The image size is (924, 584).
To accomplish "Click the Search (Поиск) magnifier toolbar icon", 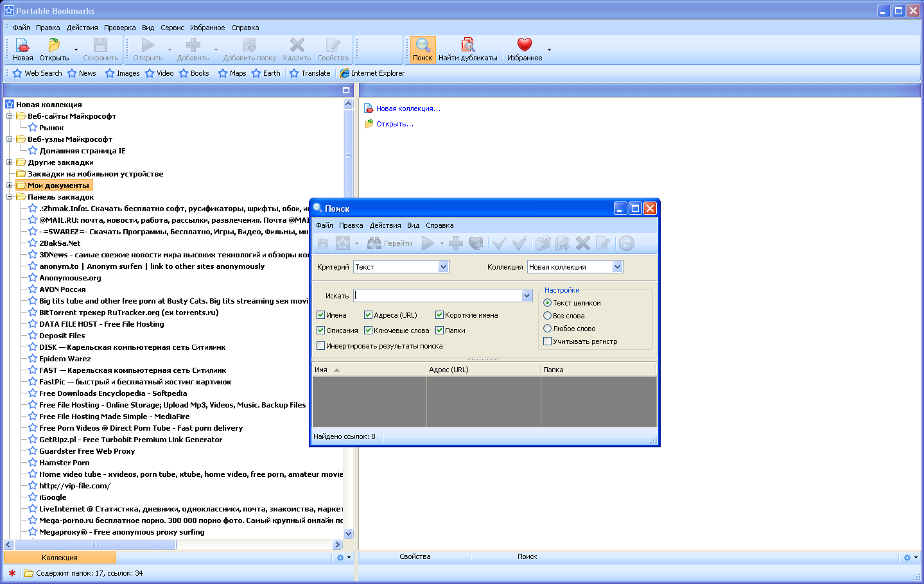I will (x=423, y=46).
